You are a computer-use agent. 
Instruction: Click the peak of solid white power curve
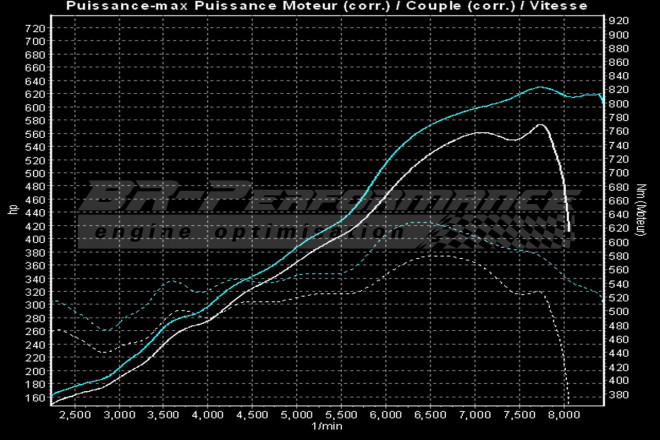click(541, 125)
